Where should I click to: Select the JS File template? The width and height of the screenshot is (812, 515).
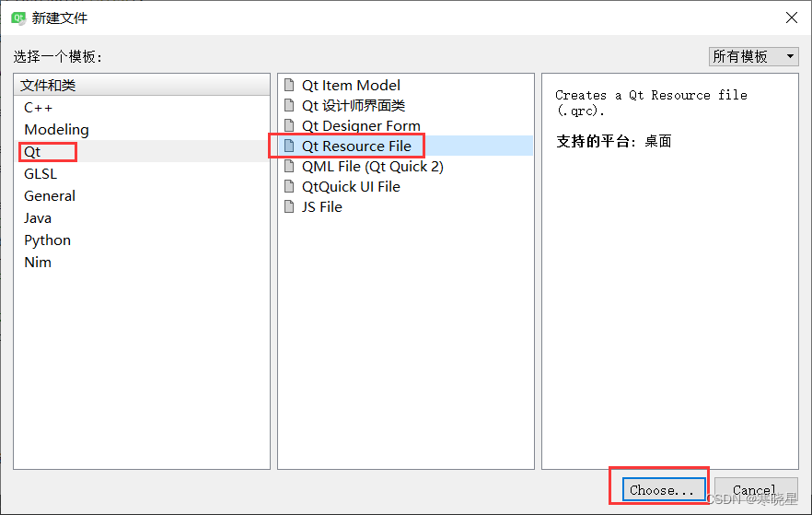(x=405, y=206)
